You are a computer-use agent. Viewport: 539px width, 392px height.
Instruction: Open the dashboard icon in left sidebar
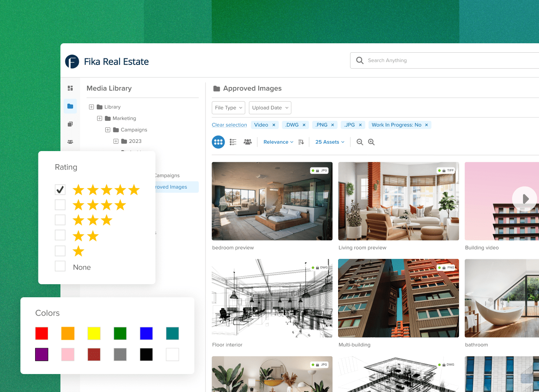point(70,88)
